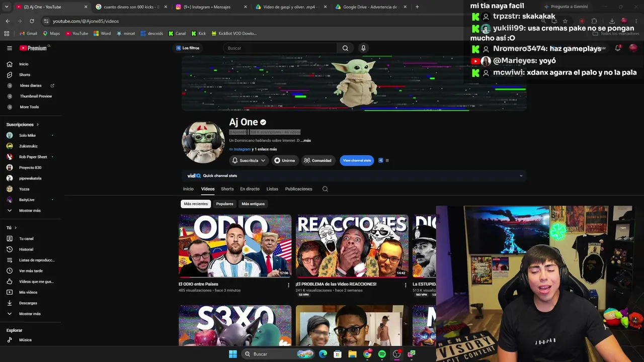Viewport: 644px width, 362px height.
Task: Open options for the Video REACCIONES video
Action: point(406,285)
